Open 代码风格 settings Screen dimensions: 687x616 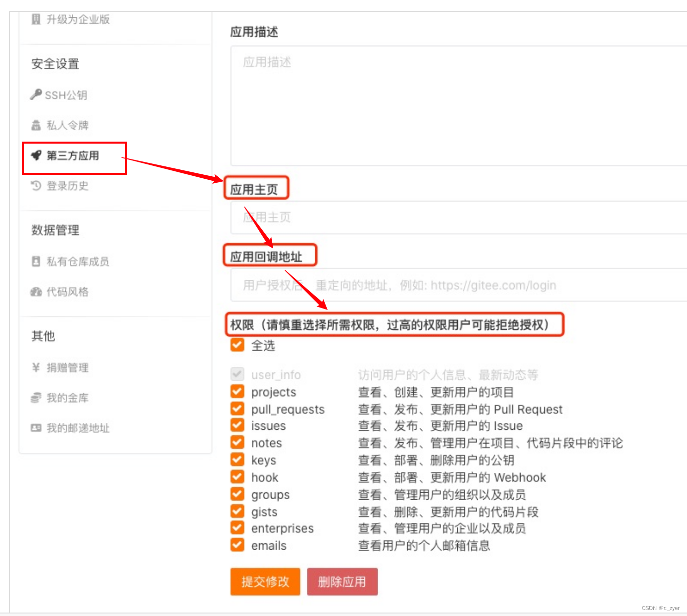pyautogui.click(x=67, y=292)
